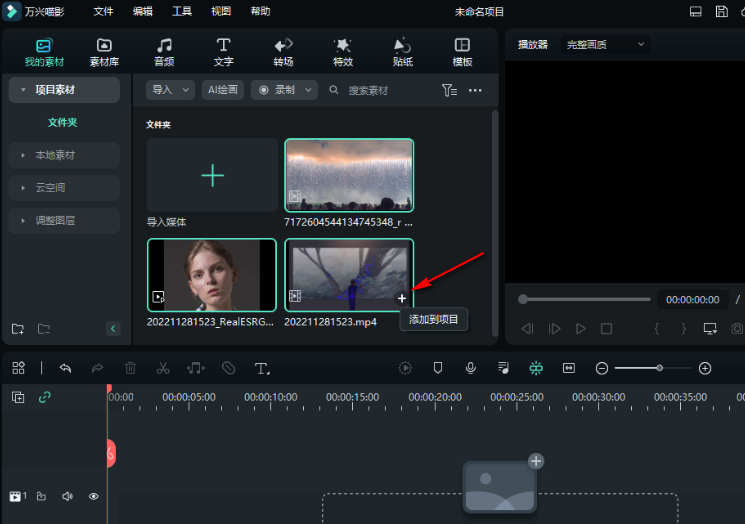Image resolution: width=745 pixels, height=524 pixels.
Task: Open the 文件 menu
Action: tap(104, 11)
